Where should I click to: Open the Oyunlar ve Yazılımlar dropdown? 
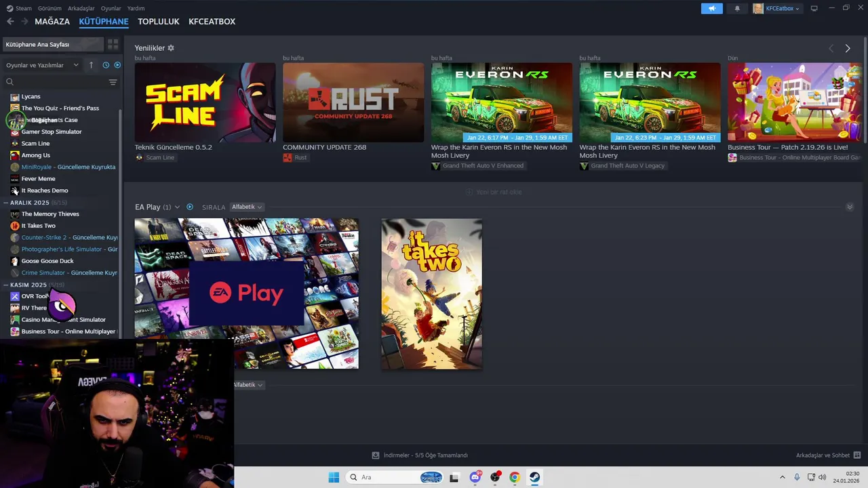pos(42,65)
